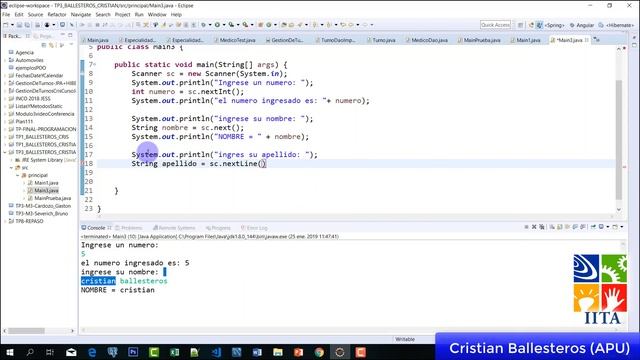Open the Problems view tab
Viewport: 640px width, 360px height.
tap(129, 228)
